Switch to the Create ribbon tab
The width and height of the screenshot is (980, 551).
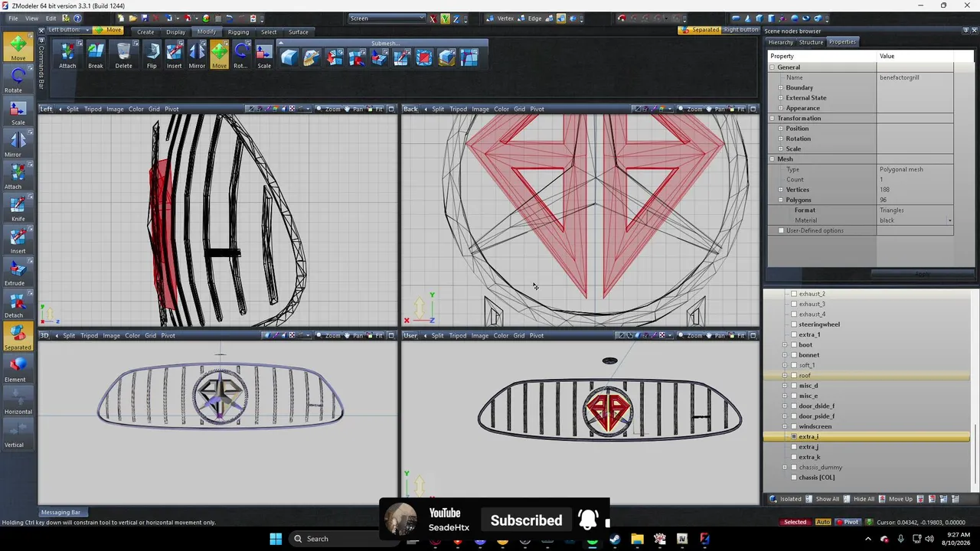[145, 32]
